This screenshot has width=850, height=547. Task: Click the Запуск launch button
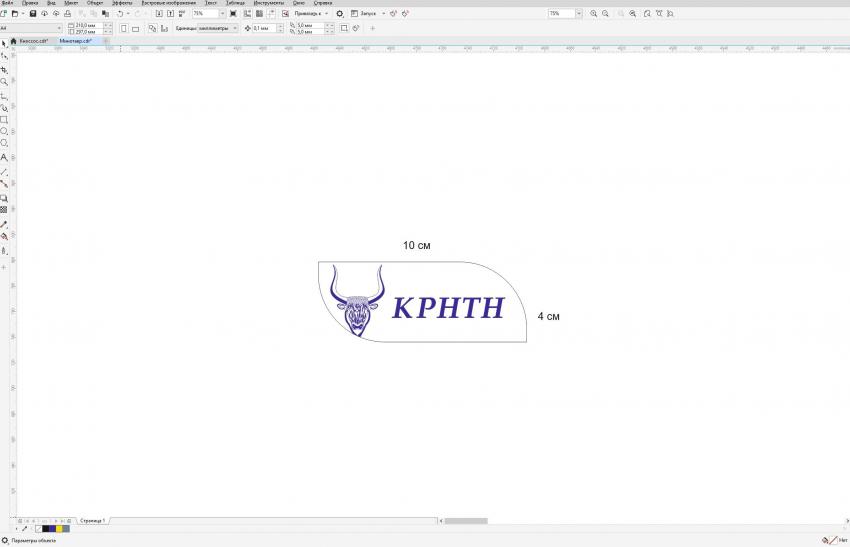pos(370,14)
